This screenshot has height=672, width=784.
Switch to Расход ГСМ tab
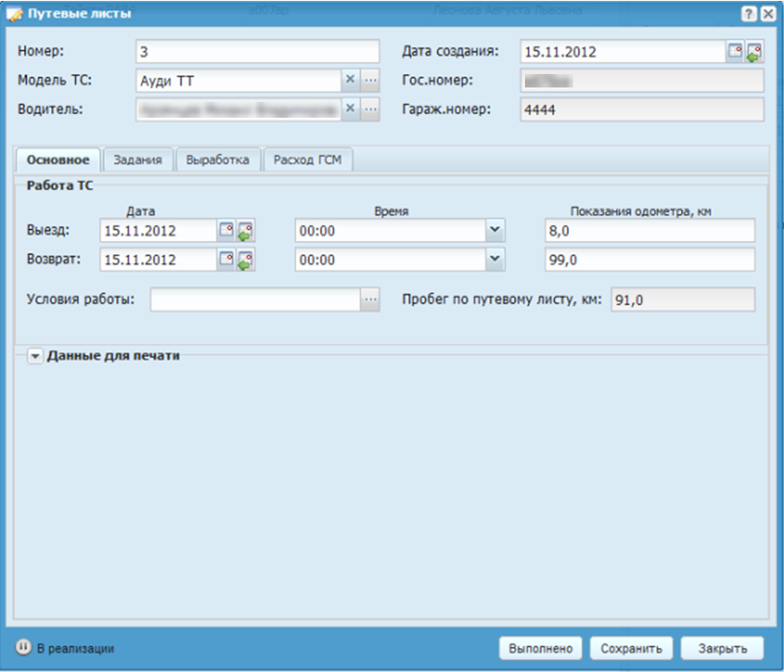[x=308, y=160]
